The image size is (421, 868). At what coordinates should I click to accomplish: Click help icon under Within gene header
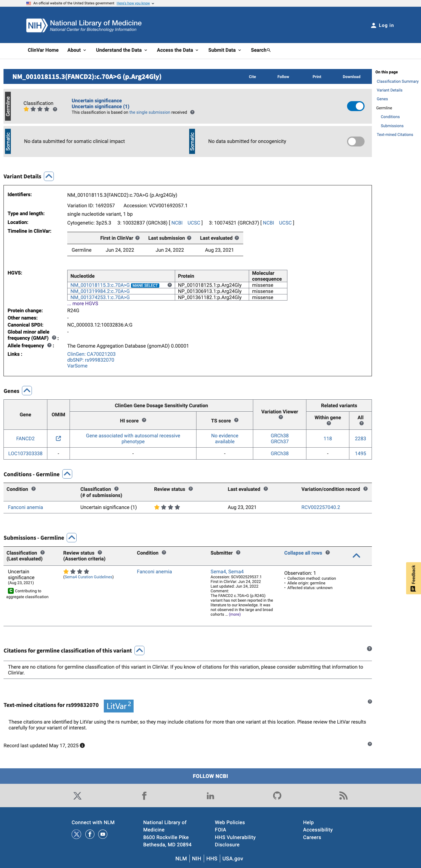[329, 423]
